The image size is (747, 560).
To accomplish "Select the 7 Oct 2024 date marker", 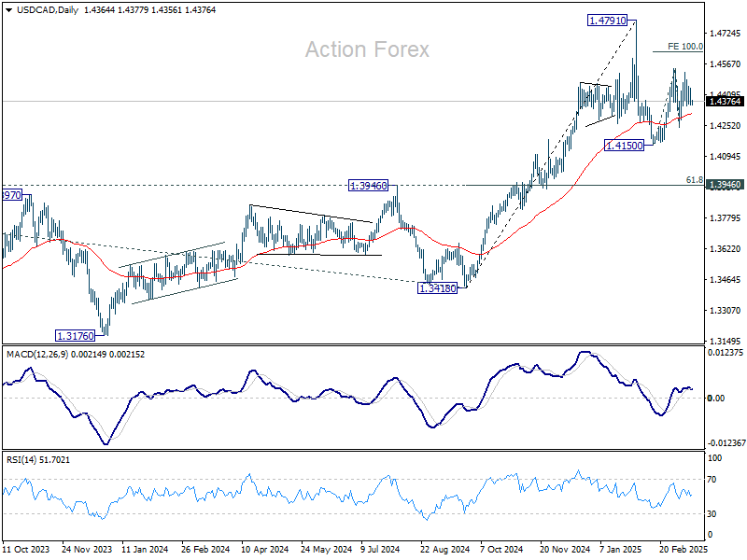I will coord(501,550).
